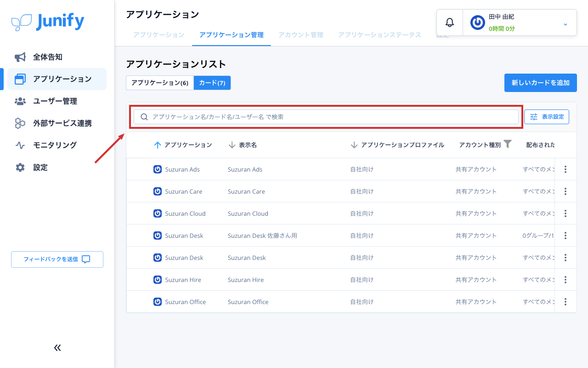Open ユーザー管理 in the sidebar

pos(57,101)
